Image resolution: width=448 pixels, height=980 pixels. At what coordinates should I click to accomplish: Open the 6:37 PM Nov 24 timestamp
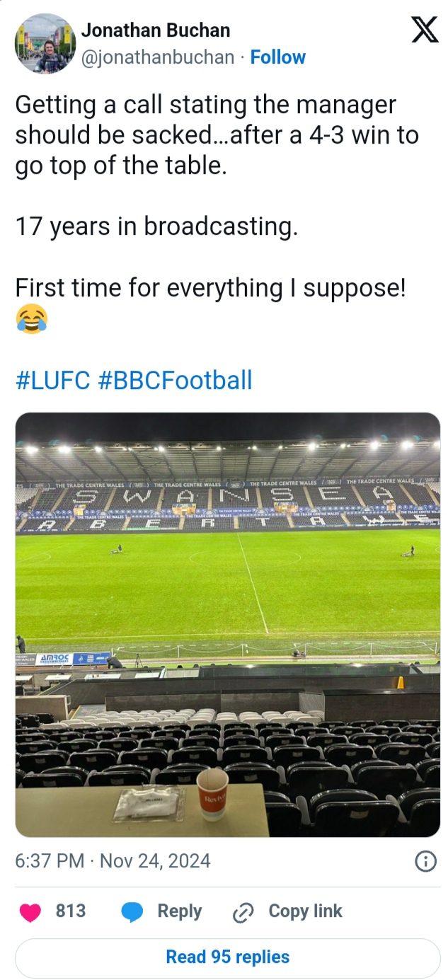pyautogui.click(x=113, y=861)
